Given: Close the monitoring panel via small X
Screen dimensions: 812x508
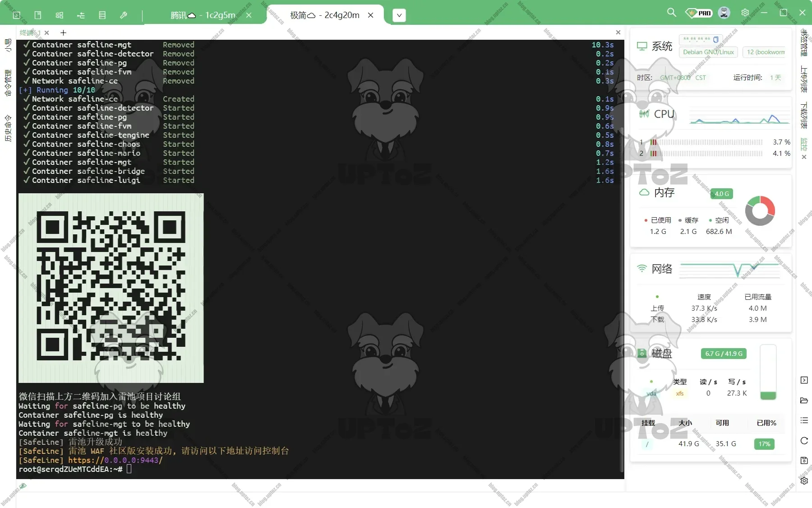Looking at the screenshot, I should tap(804, 157).
